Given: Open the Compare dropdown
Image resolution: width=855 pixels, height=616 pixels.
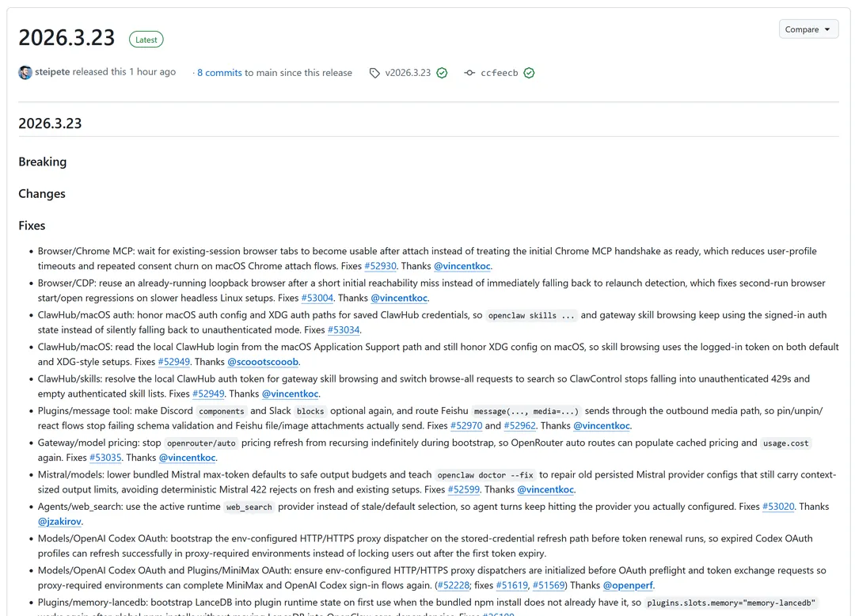Looking at the screenshot, I should point(808,29).
